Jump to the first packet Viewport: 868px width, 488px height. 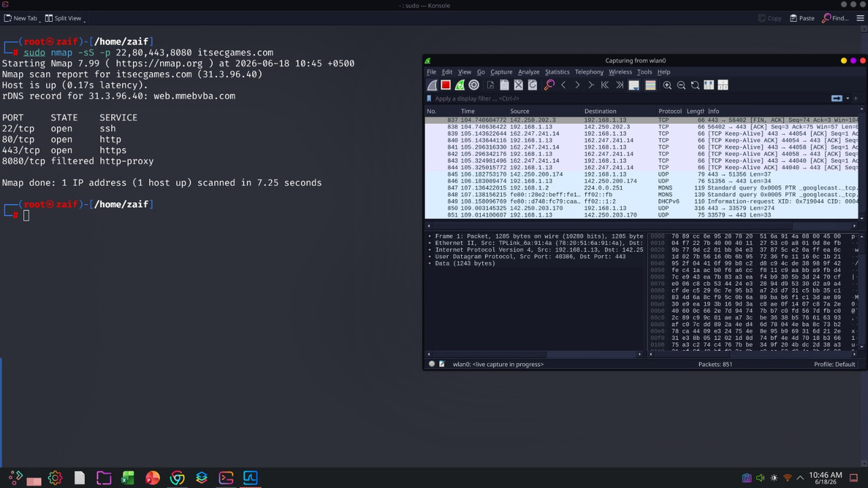(x=606, y=85)
